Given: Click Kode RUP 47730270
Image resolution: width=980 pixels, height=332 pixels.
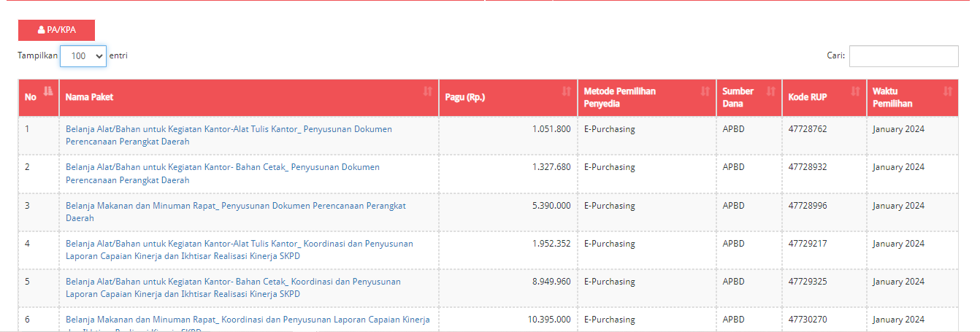Looking at the screenshot, I should coord(808,319).
